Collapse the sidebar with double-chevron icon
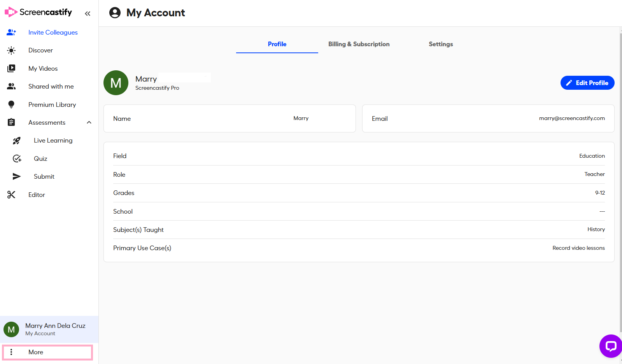 (88, 14)
